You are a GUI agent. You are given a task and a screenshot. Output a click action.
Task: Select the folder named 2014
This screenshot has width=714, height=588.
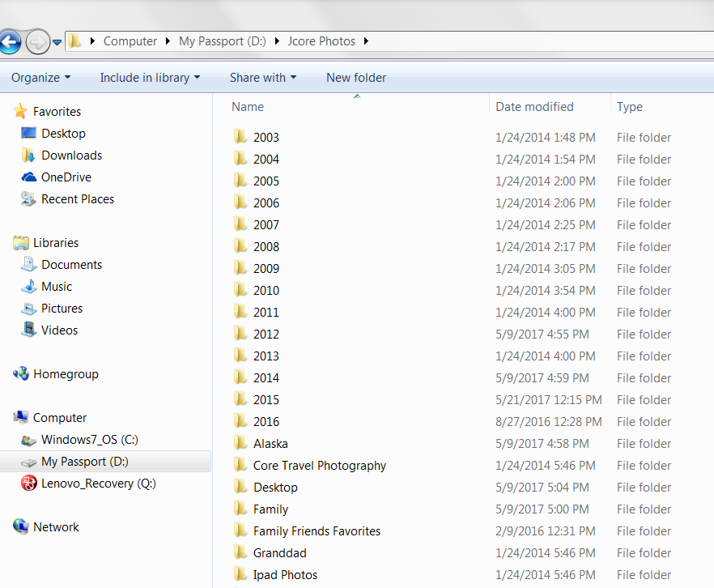tap(266, 378)
